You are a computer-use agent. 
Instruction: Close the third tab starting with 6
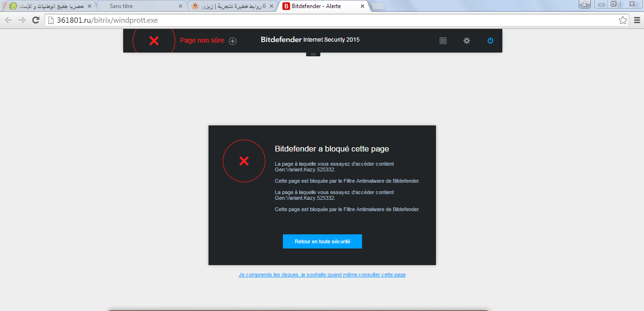[271, 6]
